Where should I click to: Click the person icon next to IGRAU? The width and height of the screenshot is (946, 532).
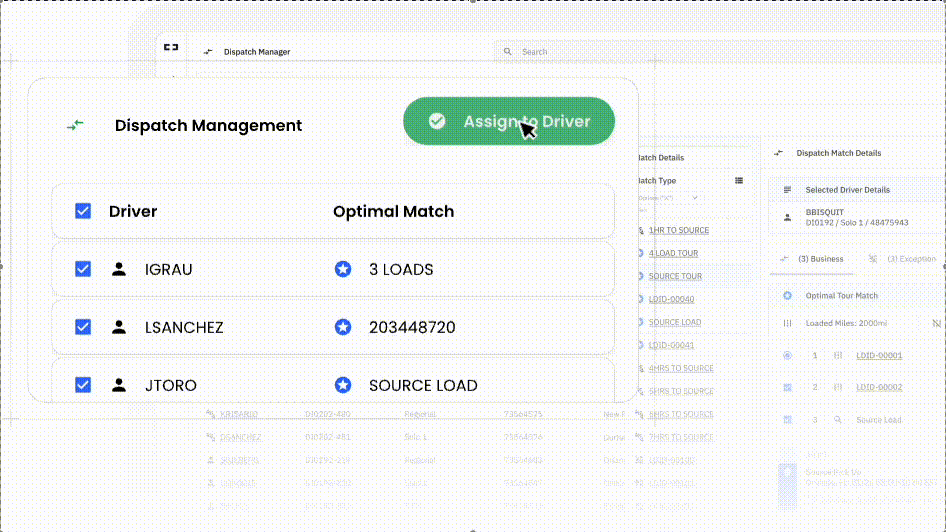(x=120, y=269)
